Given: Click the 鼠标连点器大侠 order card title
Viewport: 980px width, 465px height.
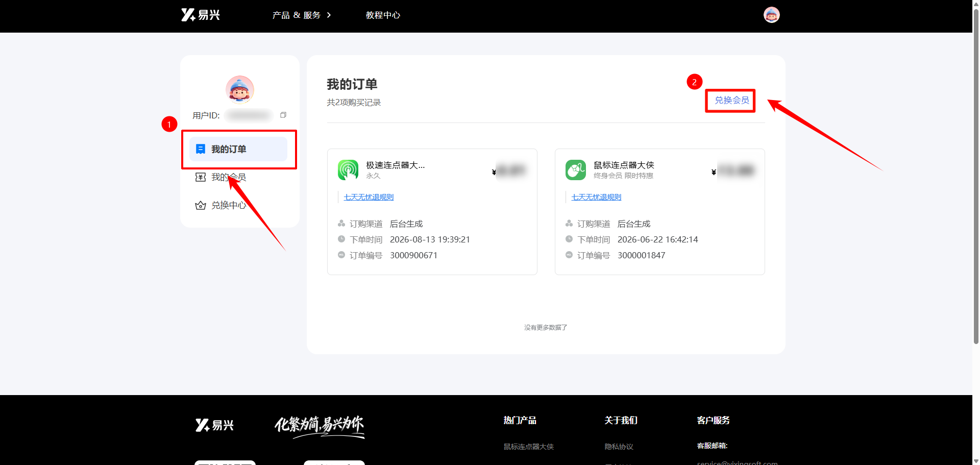Looking at the screenshot, I should click(x=624, y=165).
